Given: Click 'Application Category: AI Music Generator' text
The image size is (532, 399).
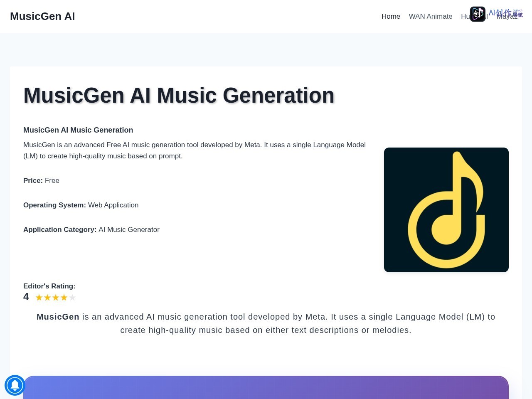Looking at the screenshot, I should [x=91, y=229].
